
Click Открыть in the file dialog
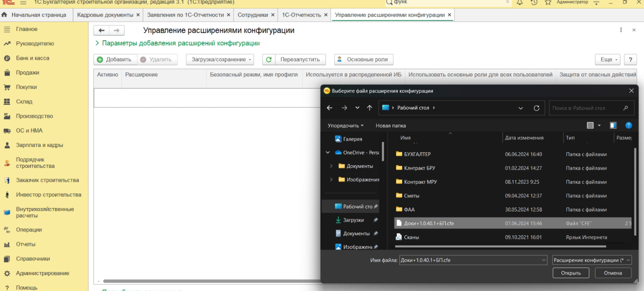click(x=571, y=273)
